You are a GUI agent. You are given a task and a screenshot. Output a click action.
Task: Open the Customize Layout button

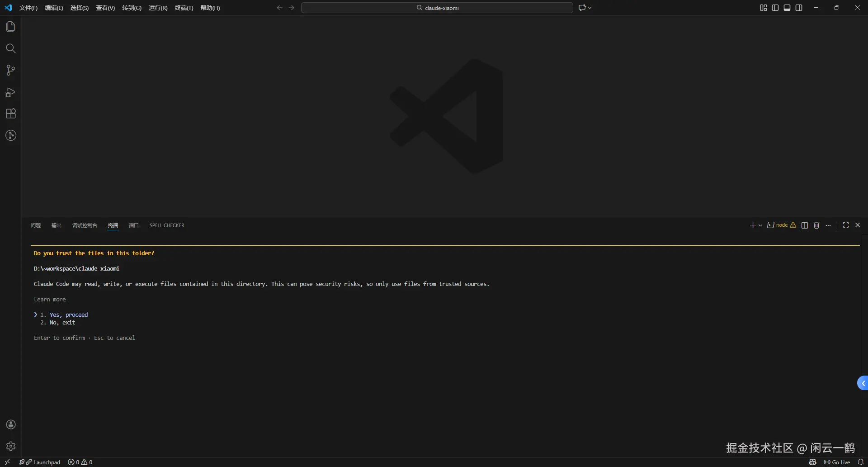tap(764, 8)
